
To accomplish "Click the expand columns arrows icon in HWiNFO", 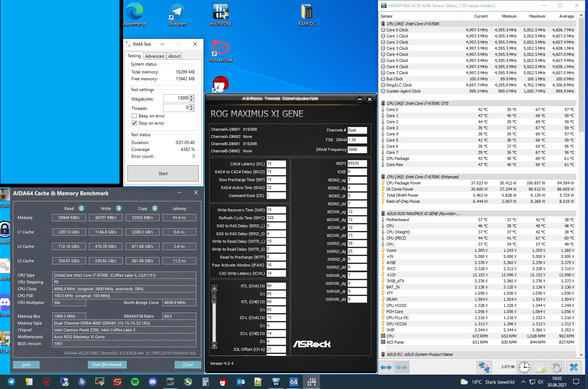I will (x=386, y=367).
